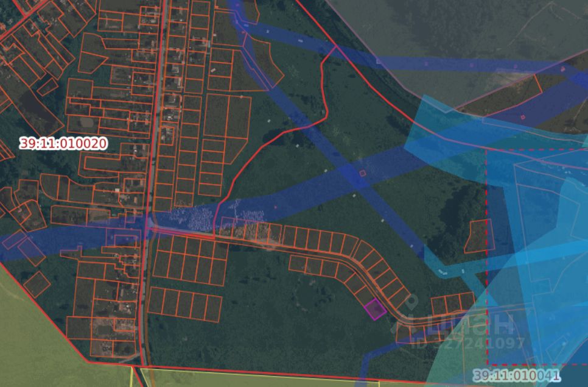Click small red square parcel in blue zone crossing
This screenshot has width=588, height=387.
(x=362, y=173)
